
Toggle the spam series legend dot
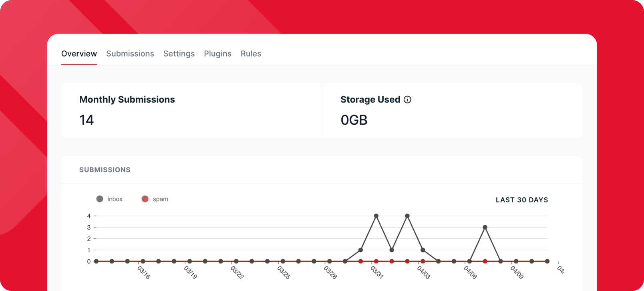(x=145, y=199)
